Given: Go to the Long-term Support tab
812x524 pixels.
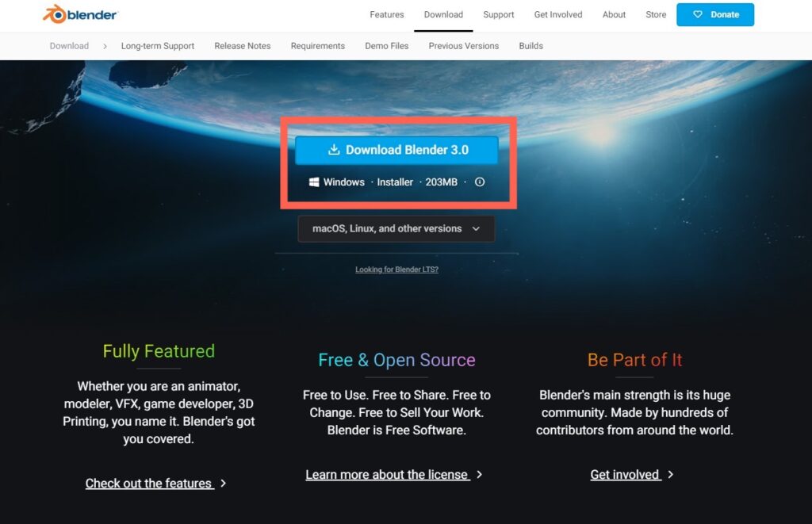Looking at the screenshot, I should tap(158, 46).
